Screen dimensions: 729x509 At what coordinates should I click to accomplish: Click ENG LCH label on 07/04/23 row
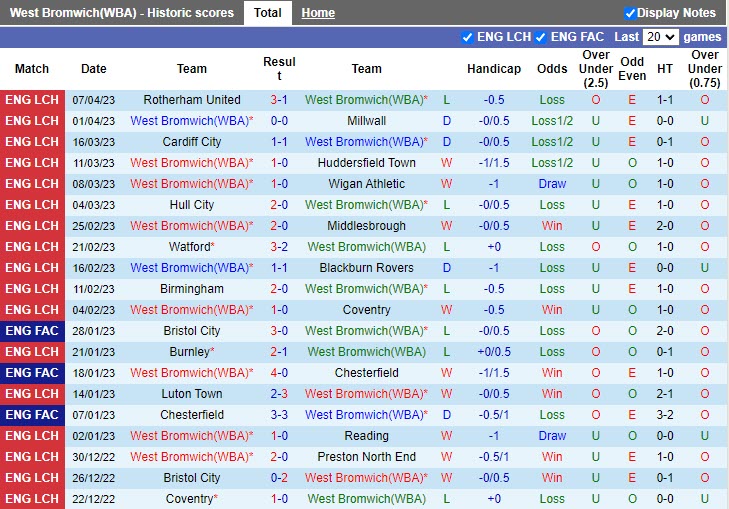32,100
